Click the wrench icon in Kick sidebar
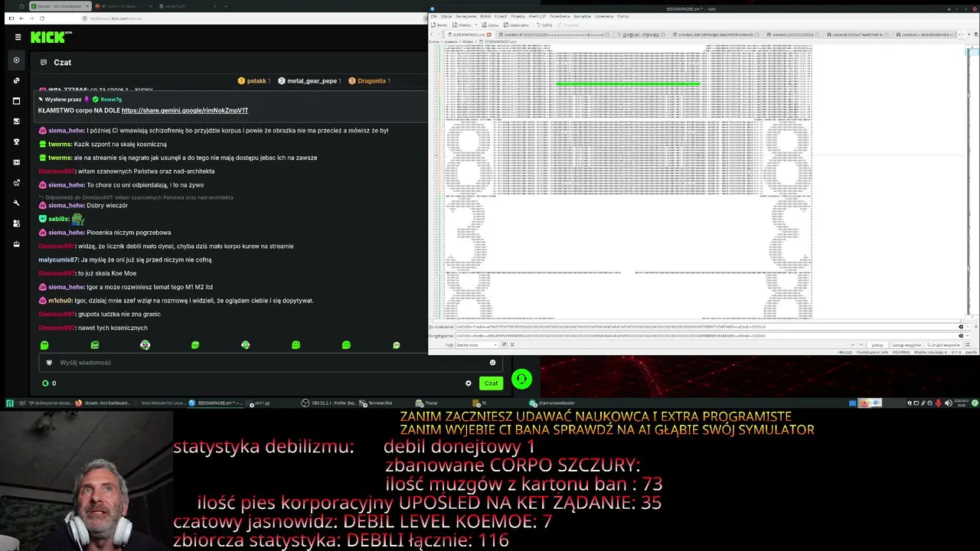This screenshot has height=551, width=980. click(x=17, y=203)
